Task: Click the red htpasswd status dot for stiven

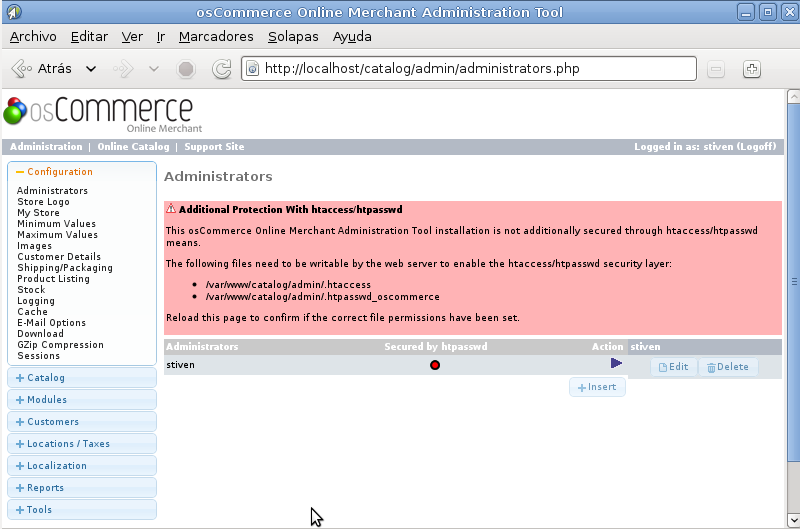Action: click(435, 365)
